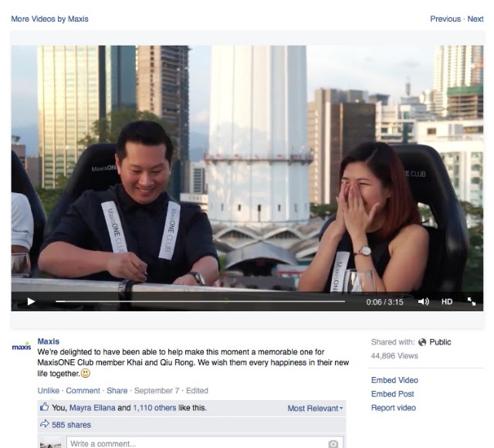Open More Videos by Maxis link
The height and width of the screenshot is (448, 494).
coord(49,19)
